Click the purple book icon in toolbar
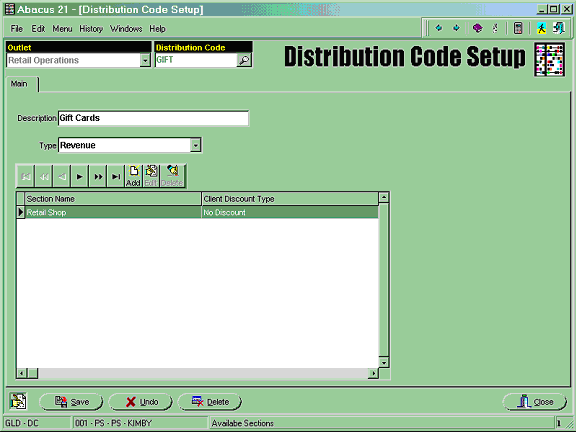This screenshot has height=432, width=576. 478,28
